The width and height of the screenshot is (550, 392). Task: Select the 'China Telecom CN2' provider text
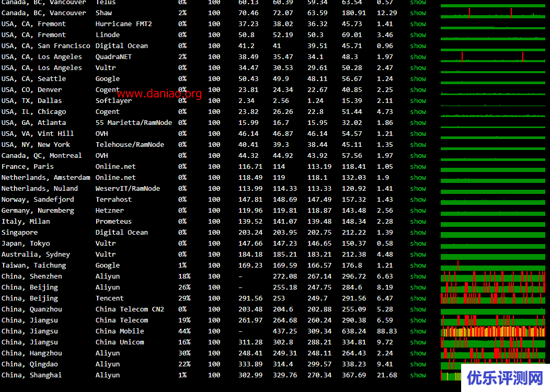[x=130, y=309]
